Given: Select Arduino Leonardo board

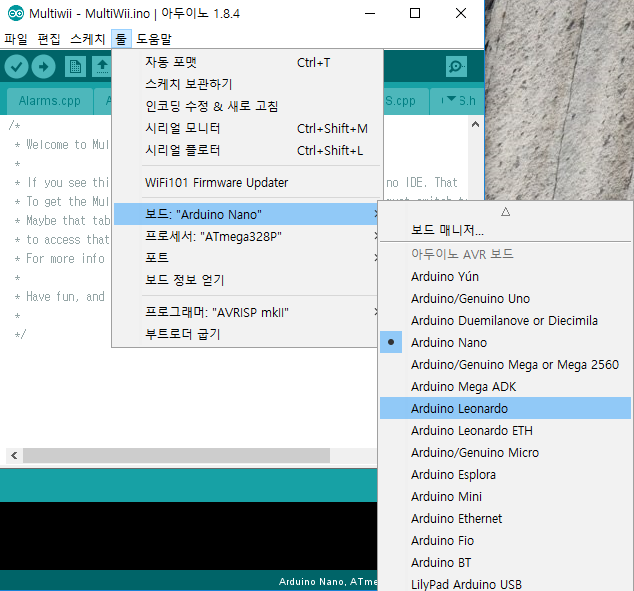Looking at the screenshot, I should [x=505, y=408].
